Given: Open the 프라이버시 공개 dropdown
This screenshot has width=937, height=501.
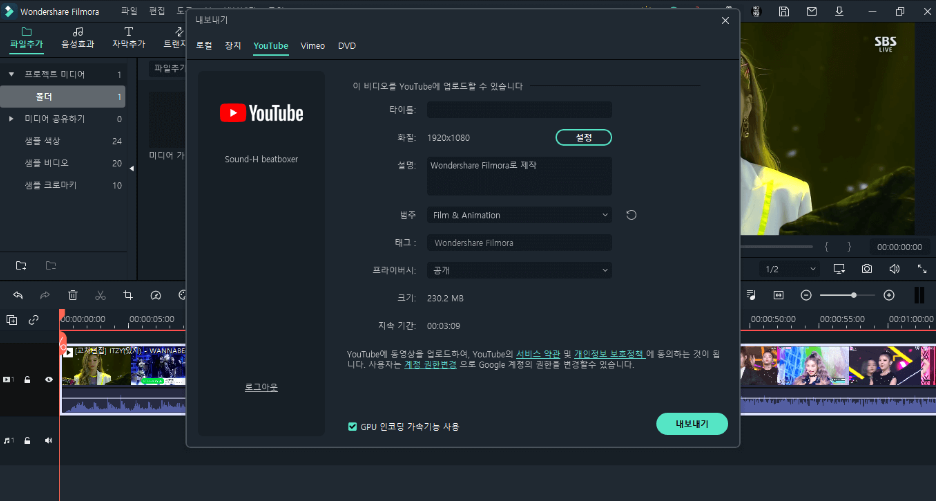Looking at the screenshot, I should pyautogui.click(x=519, y=270).
